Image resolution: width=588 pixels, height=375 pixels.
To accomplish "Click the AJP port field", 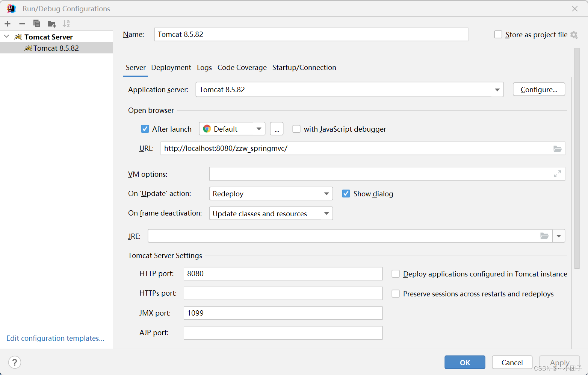I will (283, 333).
